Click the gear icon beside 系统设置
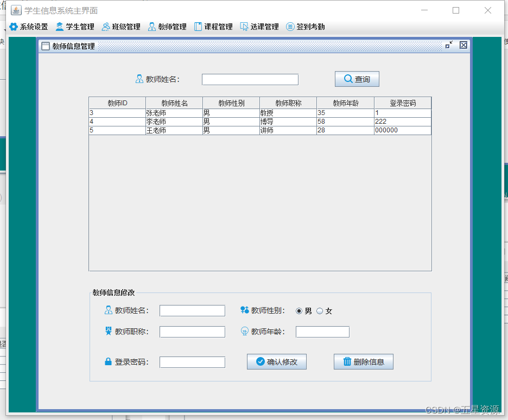Screen dimensions: 508x420 (x=14, y=27)
